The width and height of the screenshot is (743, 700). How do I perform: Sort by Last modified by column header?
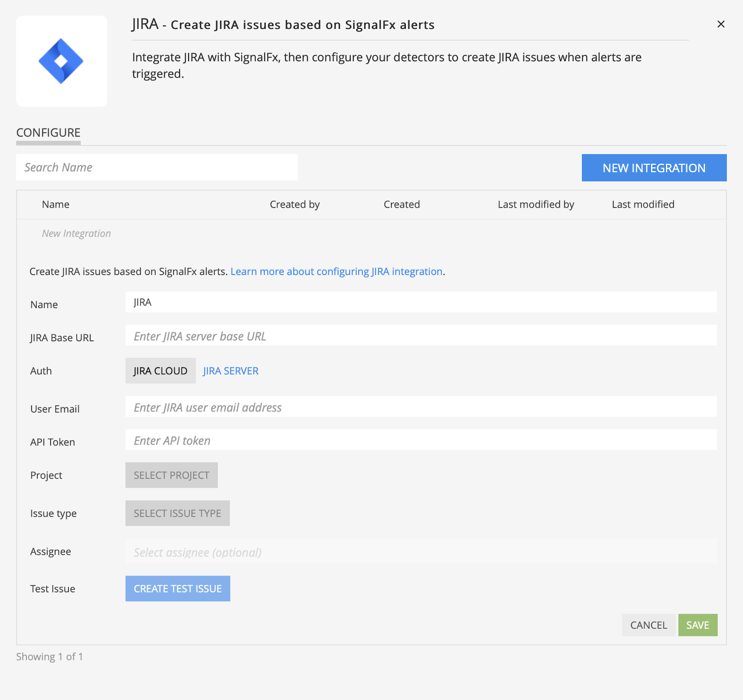pos(536,204)
